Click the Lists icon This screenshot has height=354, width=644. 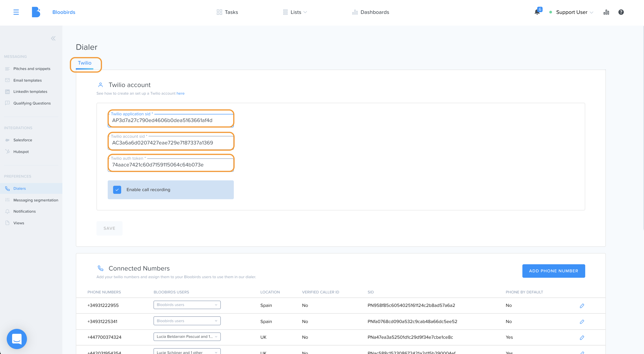tap(285, 12)
